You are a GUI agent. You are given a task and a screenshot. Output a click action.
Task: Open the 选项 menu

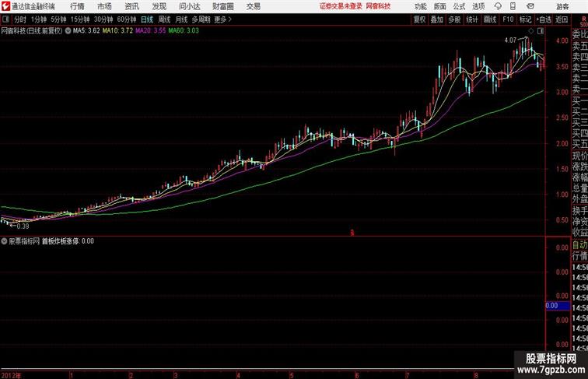pyautogui.click(x=478, y=6)
